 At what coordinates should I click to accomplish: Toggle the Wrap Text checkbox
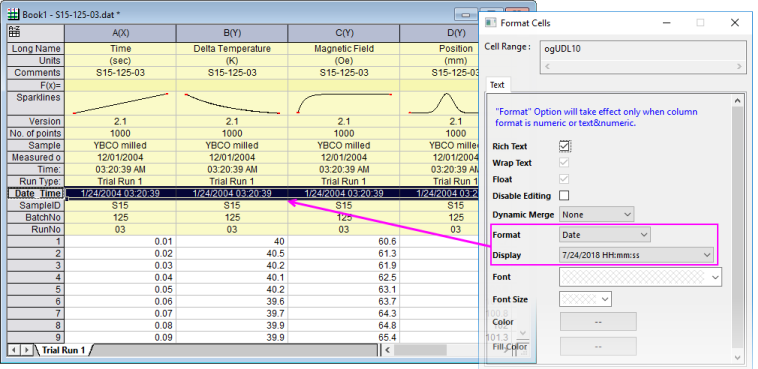click(x=564, y=162)
